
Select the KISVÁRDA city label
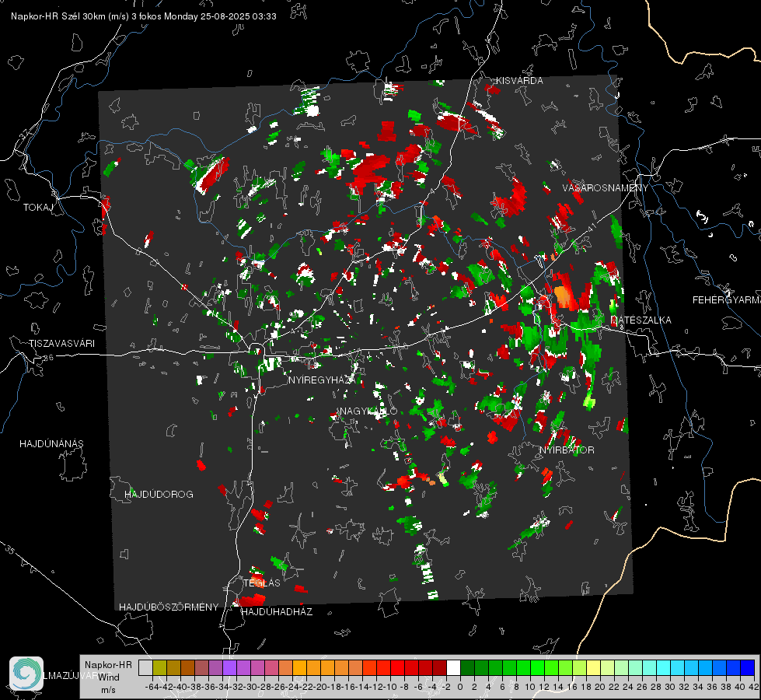tap(519, 81)
